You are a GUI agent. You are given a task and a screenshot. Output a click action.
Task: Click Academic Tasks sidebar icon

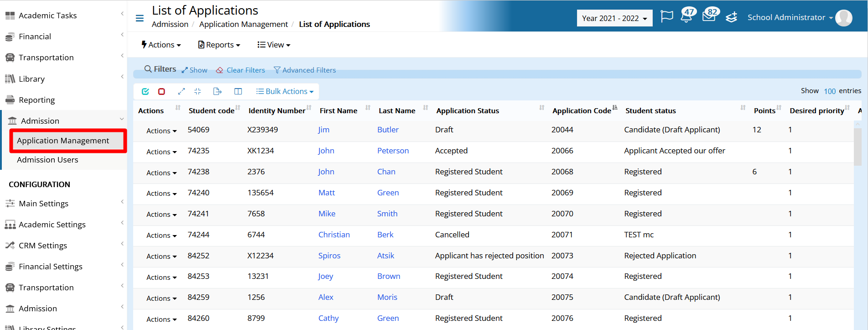point(10,16)
